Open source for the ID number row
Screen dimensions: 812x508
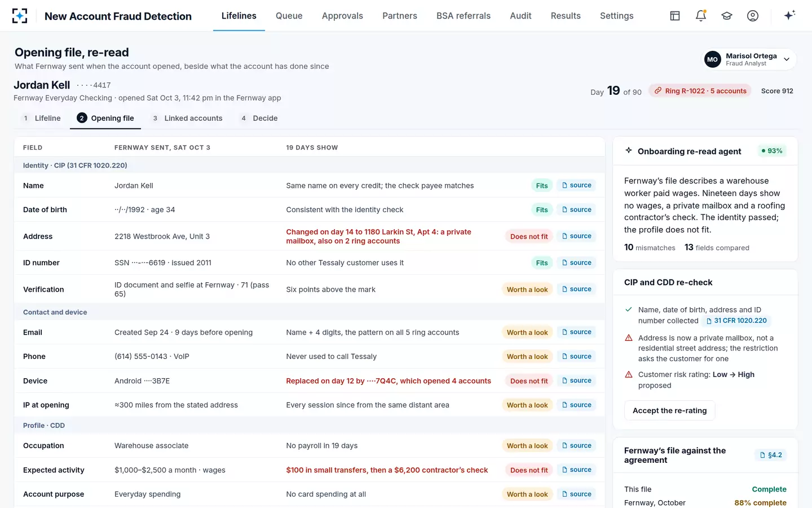point(576,262)
